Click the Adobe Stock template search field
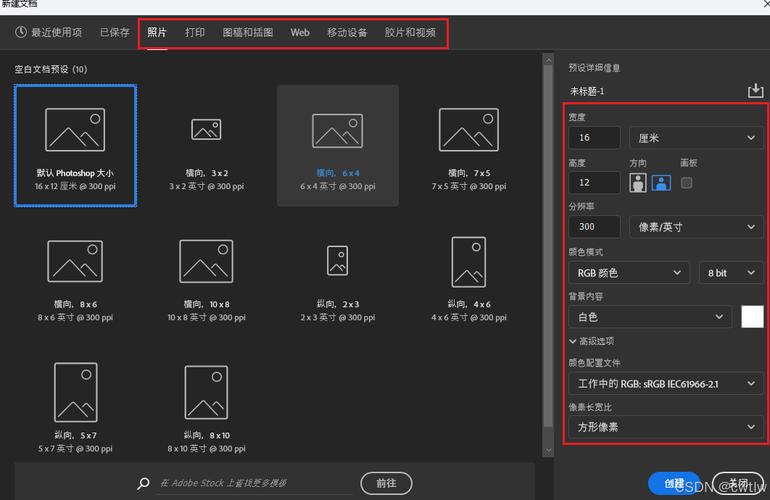 pos(256,483)
